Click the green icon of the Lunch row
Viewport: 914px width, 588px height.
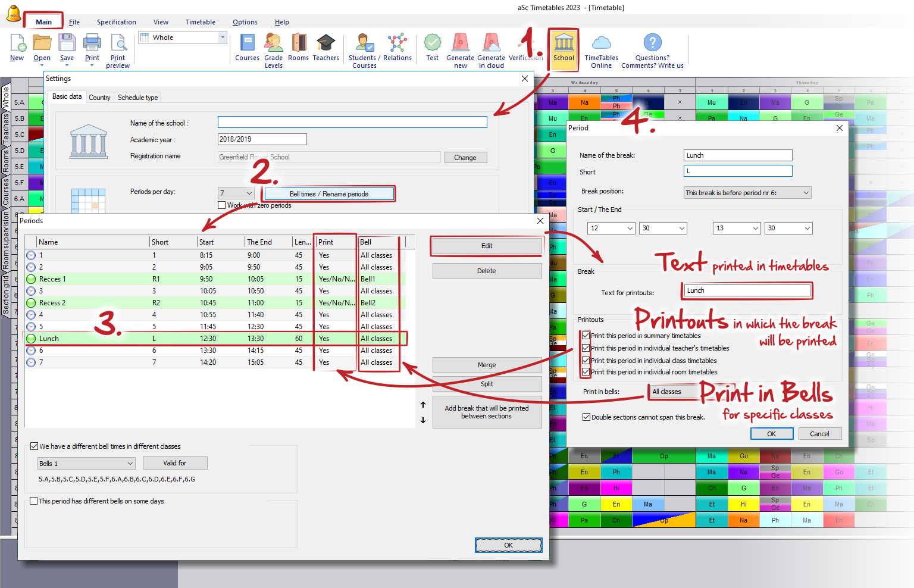click(31, 339)
